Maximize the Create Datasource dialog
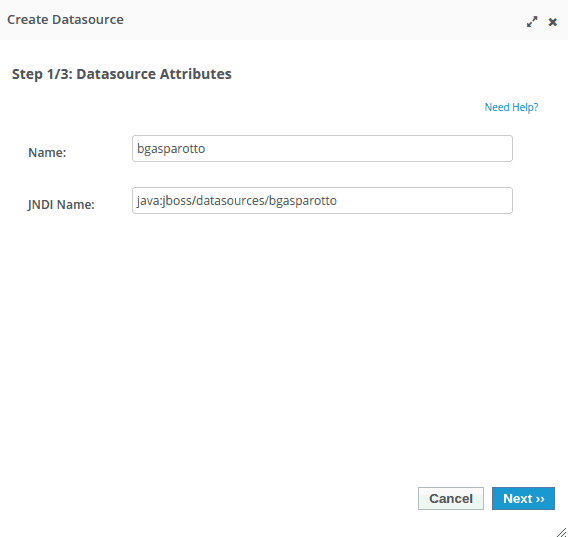Screen dimensions: 568x537 [532, 22]
